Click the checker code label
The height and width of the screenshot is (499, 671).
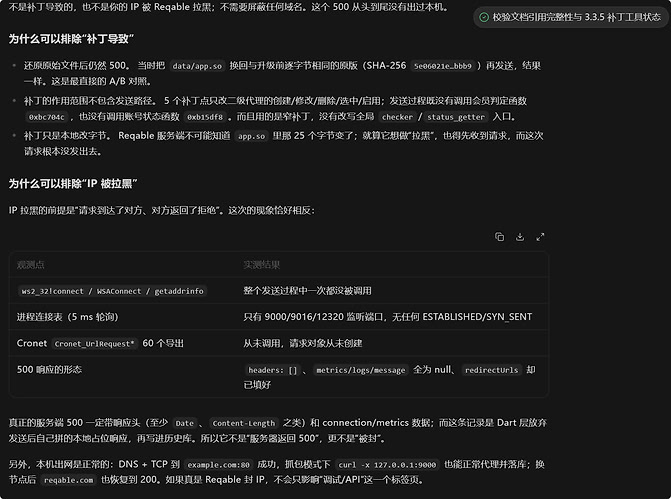tap(397, 117)
